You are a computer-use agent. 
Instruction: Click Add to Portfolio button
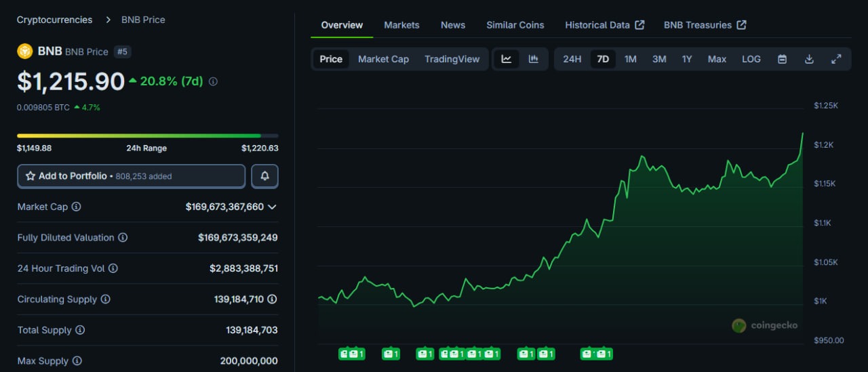(x=131, y=176)
